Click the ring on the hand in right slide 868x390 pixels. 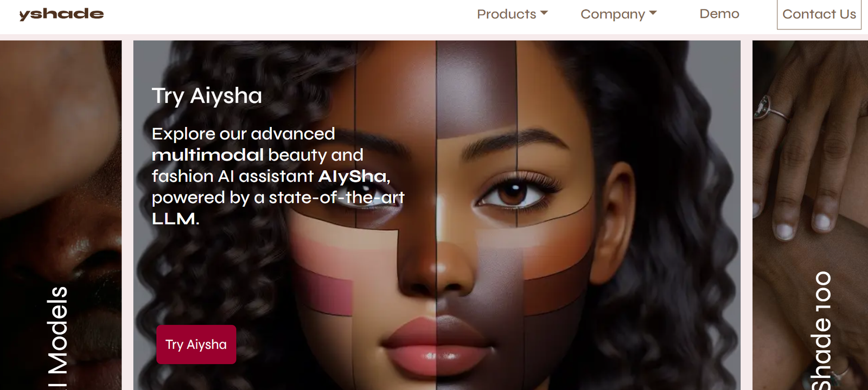pyautogui.click(x=769, y=108)
